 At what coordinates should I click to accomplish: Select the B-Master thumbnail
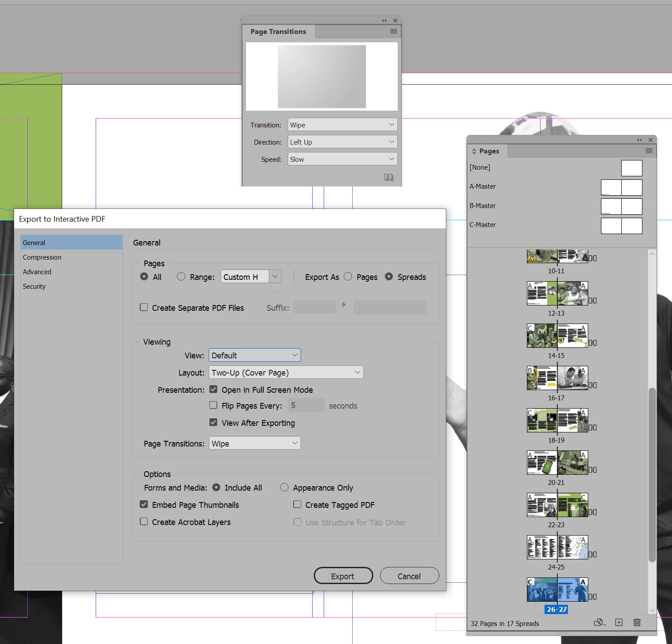point(621,206)
